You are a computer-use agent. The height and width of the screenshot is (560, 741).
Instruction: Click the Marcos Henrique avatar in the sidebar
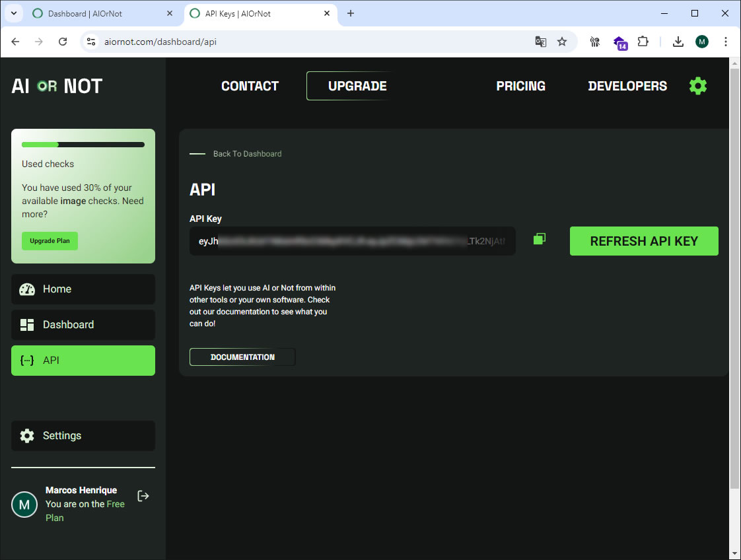tap(24, 505)
